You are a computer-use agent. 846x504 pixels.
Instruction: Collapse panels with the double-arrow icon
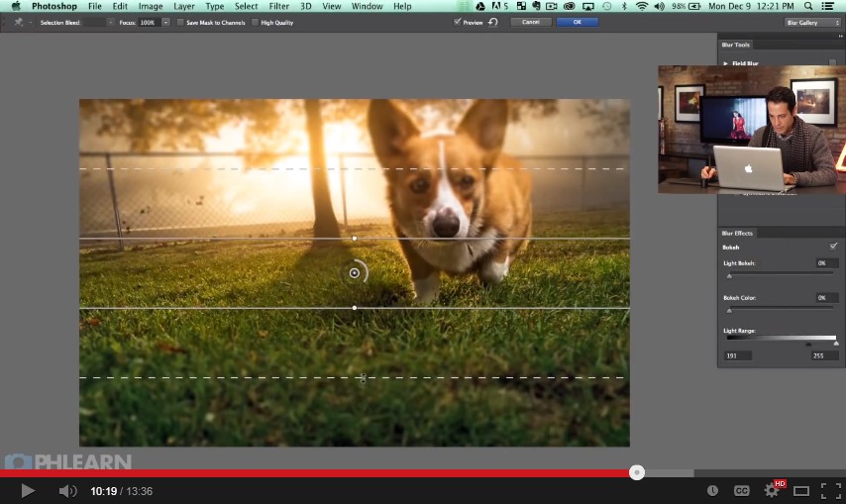click(840, 36)
